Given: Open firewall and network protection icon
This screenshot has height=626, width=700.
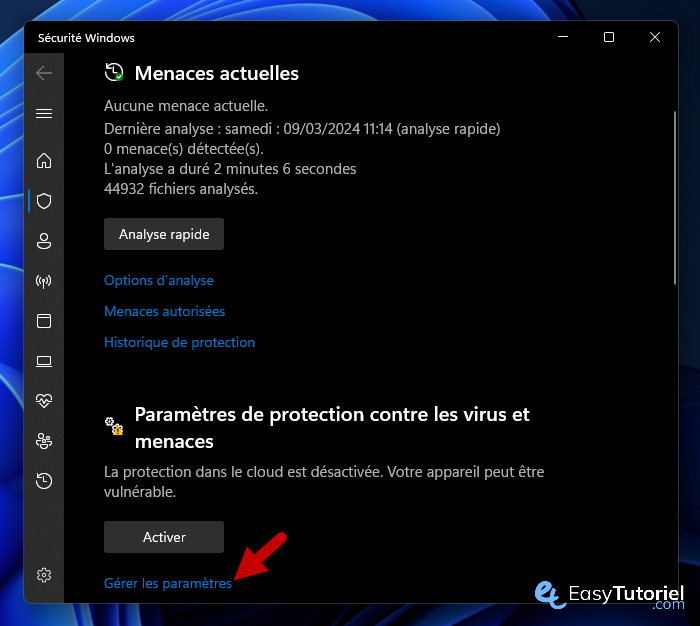Looking at the screenshot, I should click(44, 281).
